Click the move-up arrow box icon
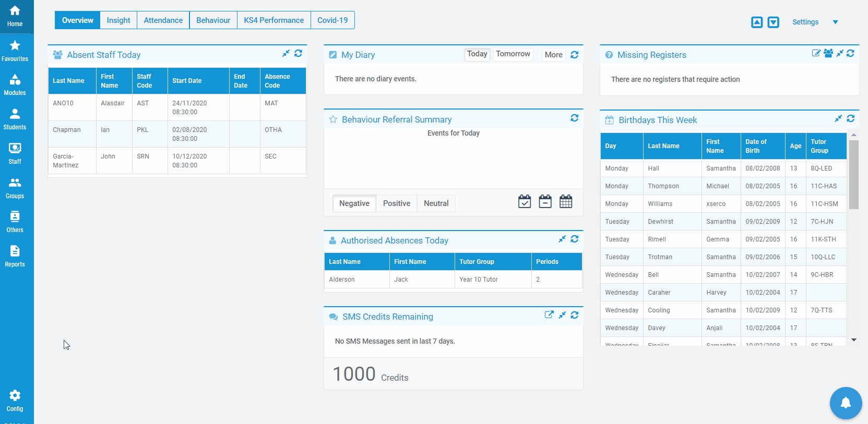Image resolution: width=868 pixels, height=424 pixels. (x=757, y=22)
